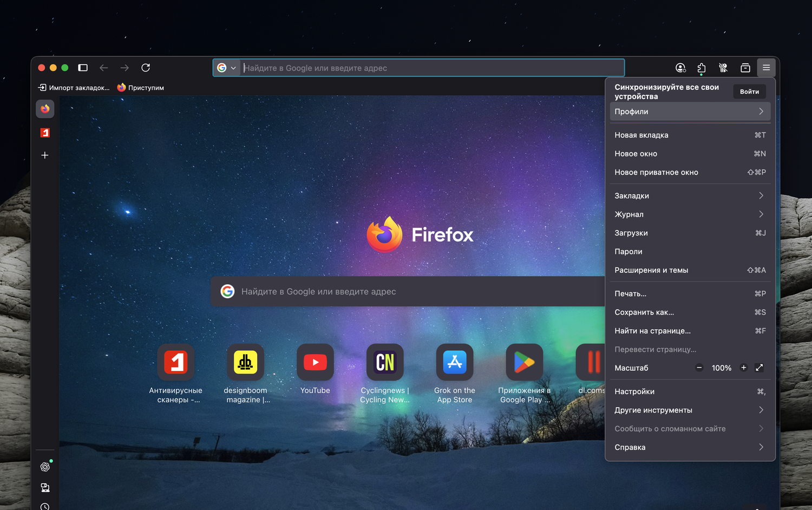Click the back navigation arrow
The width and height of the screenshot is (812, 510).
coord(104,68)
